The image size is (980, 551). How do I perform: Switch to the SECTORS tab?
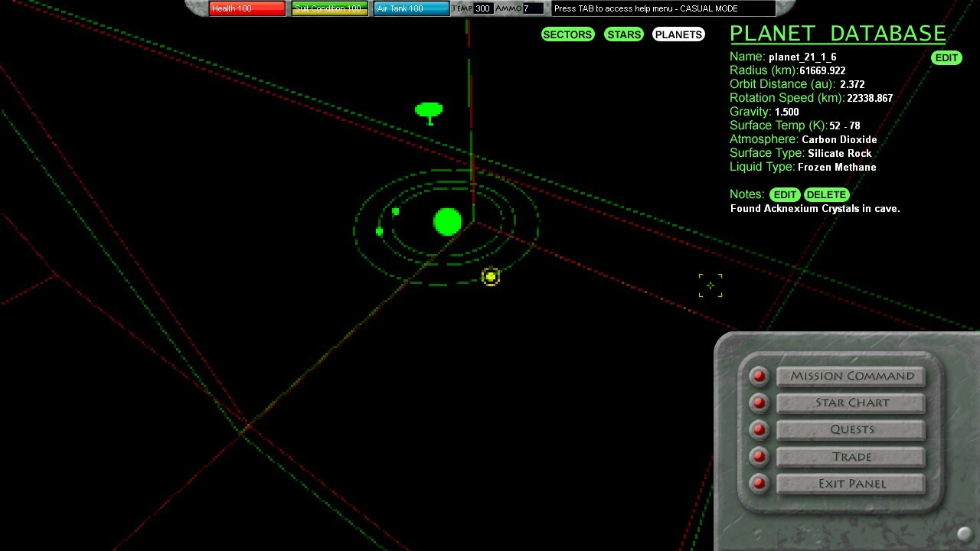click(567, 34)
